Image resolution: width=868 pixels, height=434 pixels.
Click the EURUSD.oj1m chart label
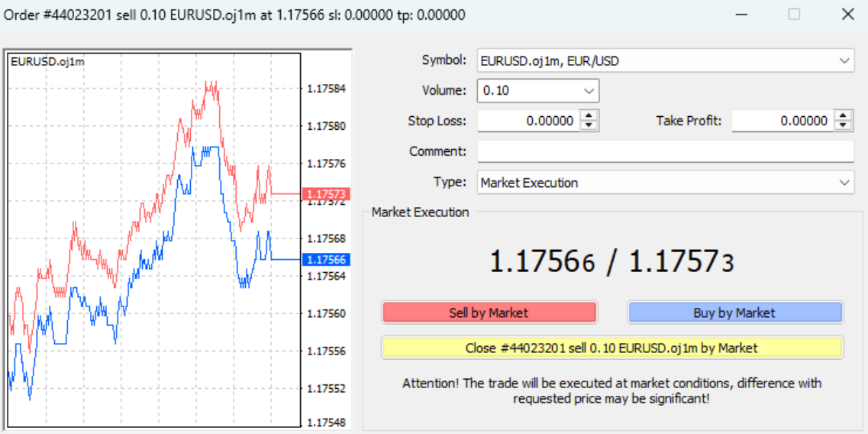[47, 61]
